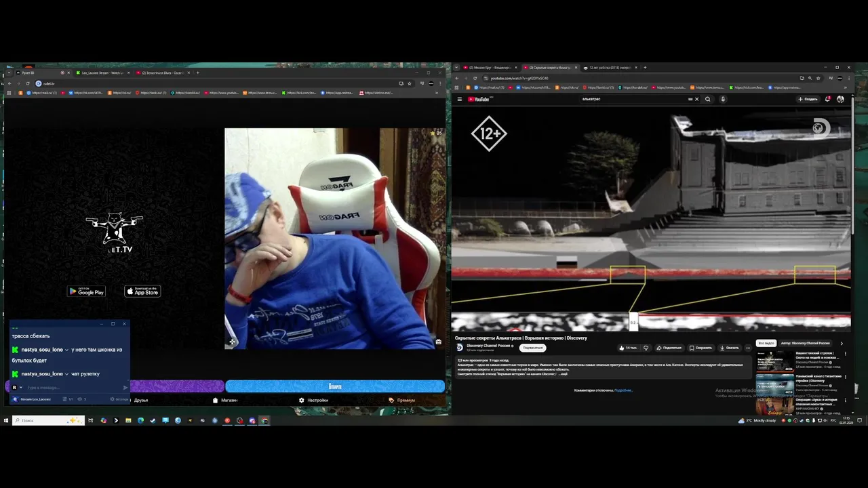Reload the YouTube page

click(x=475, y=78)
